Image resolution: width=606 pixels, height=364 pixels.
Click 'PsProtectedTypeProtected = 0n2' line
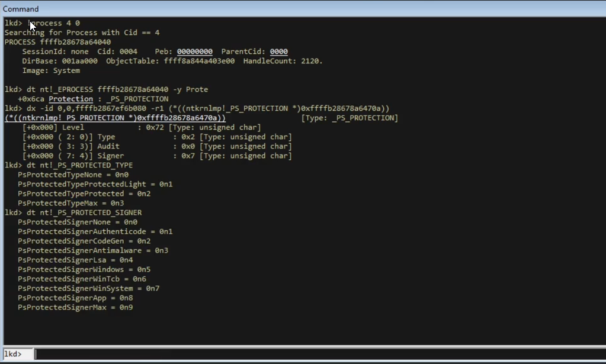coord(84,194)
